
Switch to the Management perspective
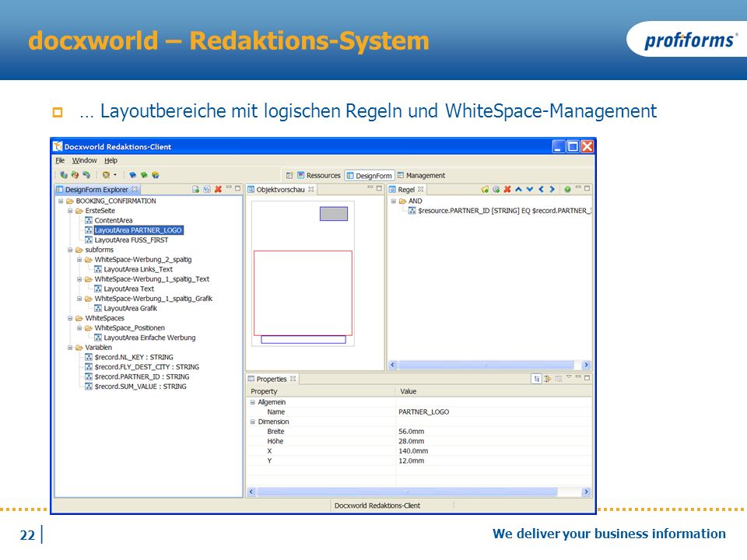click(421, 176)
